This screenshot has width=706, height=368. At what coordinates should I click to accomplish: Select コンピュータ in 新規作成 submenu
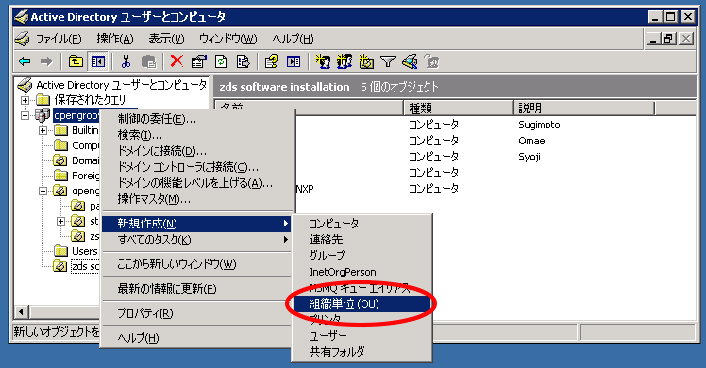click(362, 223)
